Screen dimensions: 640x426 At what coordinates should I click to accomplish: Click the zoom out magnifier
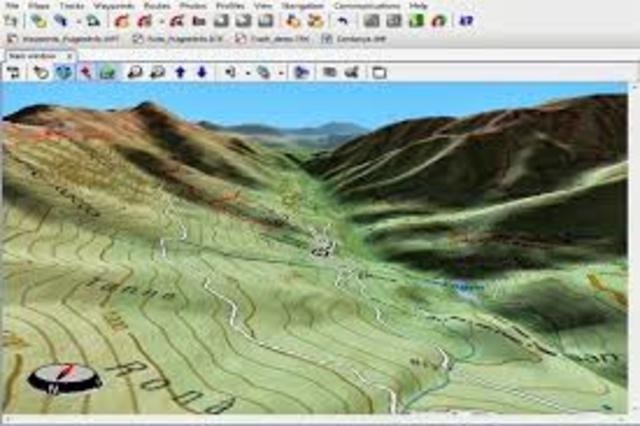[158, 73]
